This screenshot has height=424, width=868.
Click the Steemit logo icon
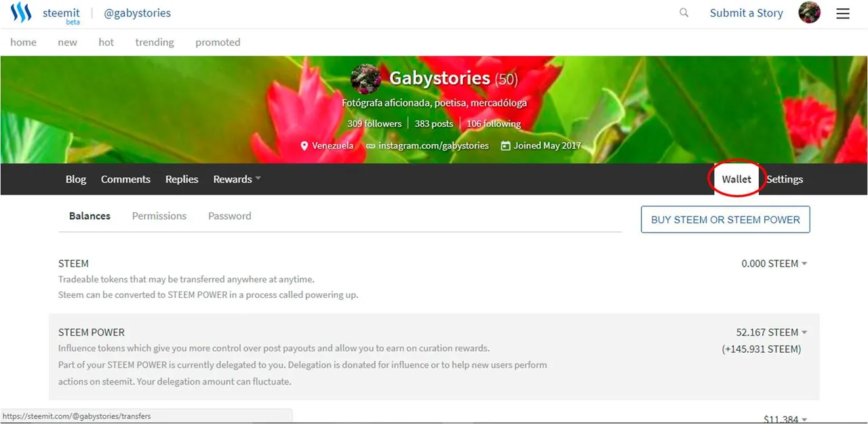tap(21, 13)
